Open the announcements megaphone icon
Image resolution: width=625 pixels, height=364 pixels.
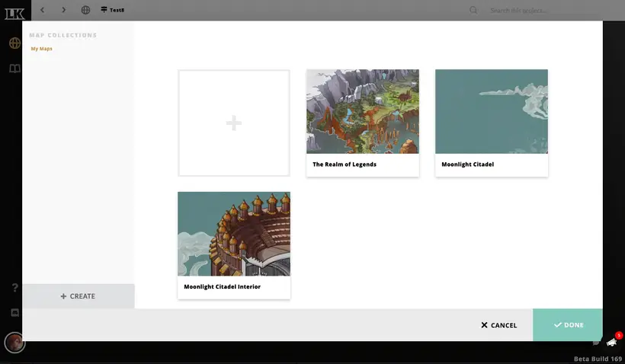pos(612,342)
